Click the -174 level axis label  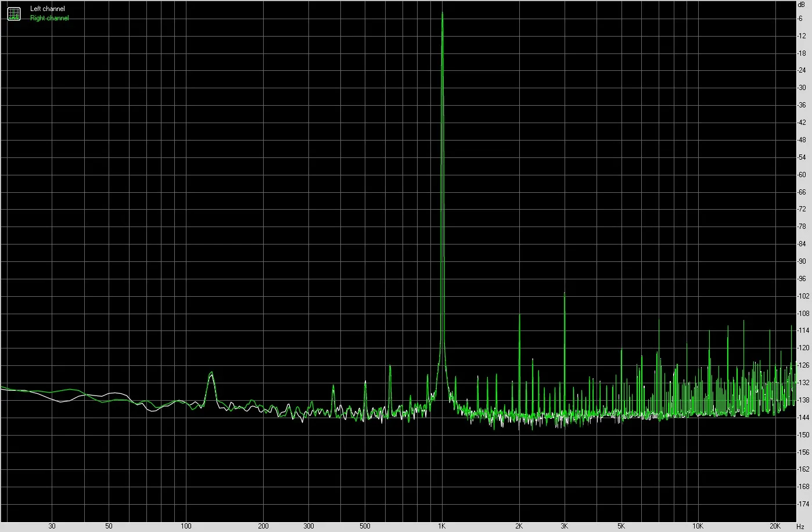click(804, 504)
